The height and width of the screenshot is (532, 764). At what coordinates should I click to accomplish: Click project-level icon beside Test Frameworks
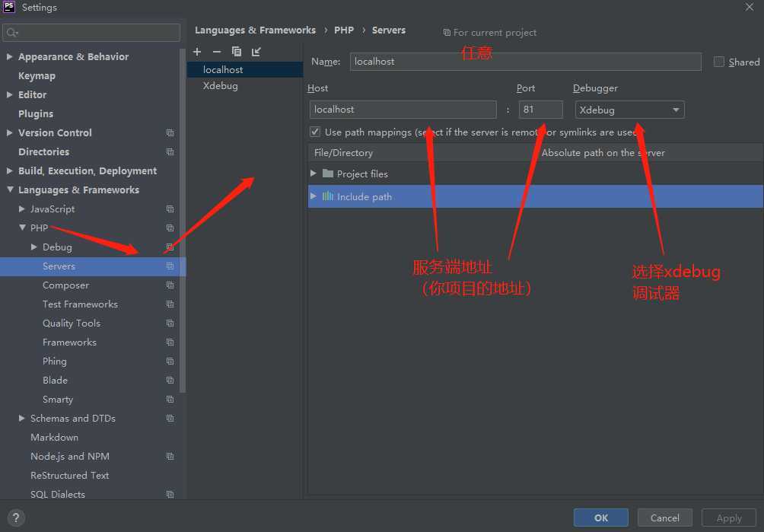pyautogui.click(x=170, y=304)
